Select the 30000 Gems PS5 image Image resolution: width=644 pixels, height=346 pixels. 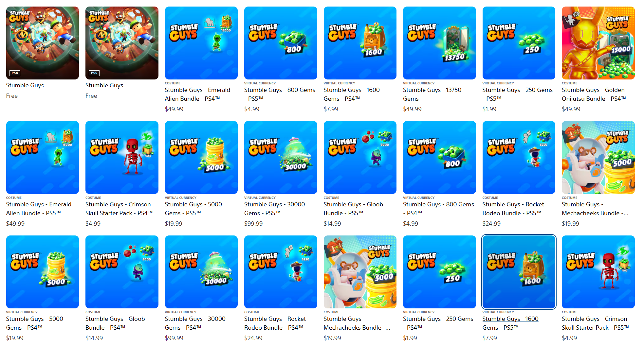tap(281, 157)
